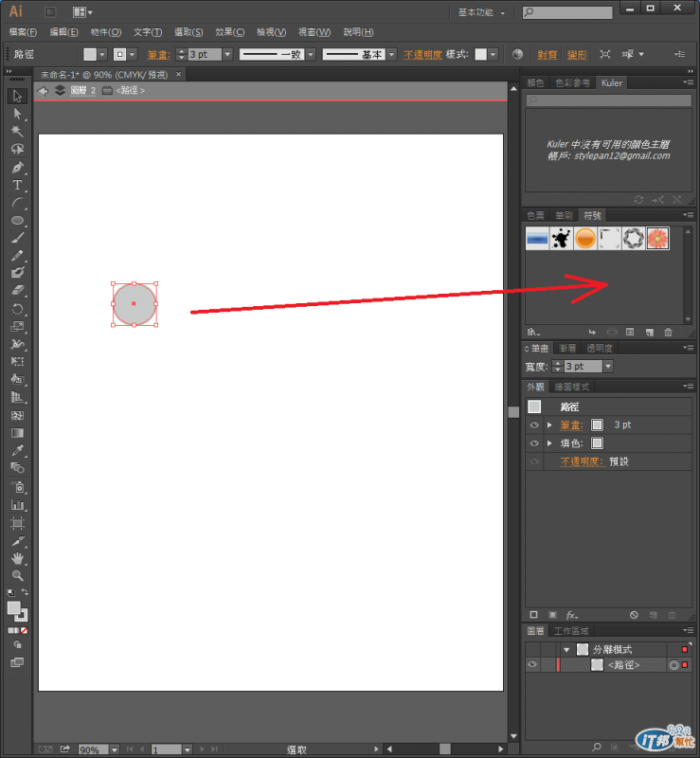Set default fill and stroke icon
The image size is (700, 758).
point(11,592)
